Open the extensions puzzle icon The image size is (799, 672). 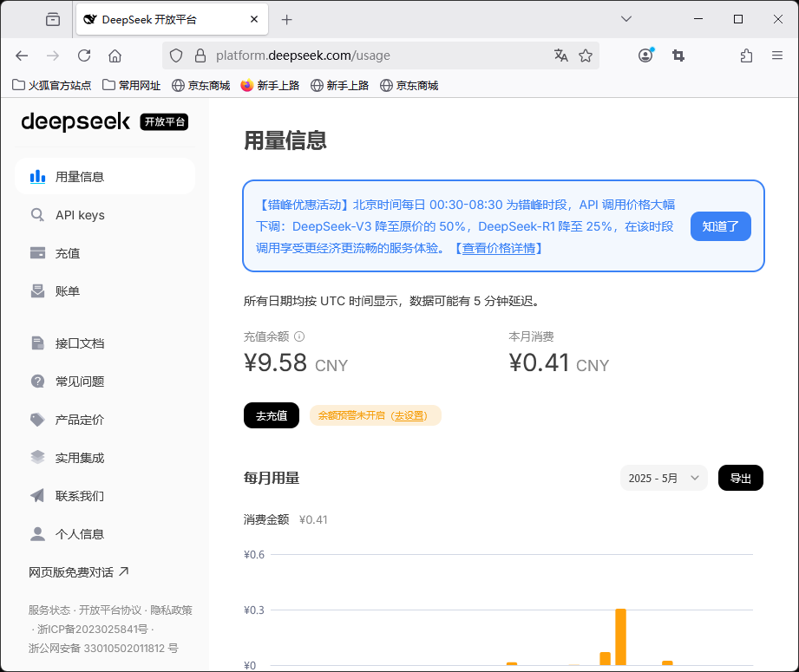(747, 55)
